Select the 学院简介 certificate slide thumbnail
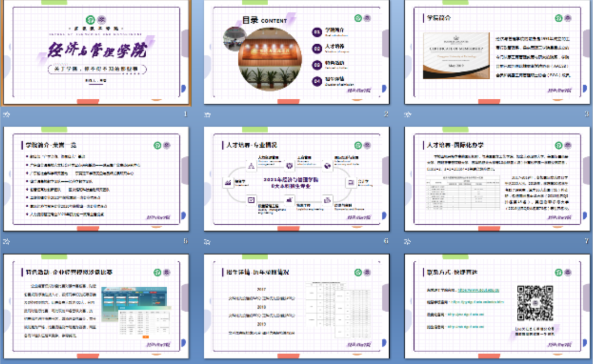593x364 pixels. (497, 53)
